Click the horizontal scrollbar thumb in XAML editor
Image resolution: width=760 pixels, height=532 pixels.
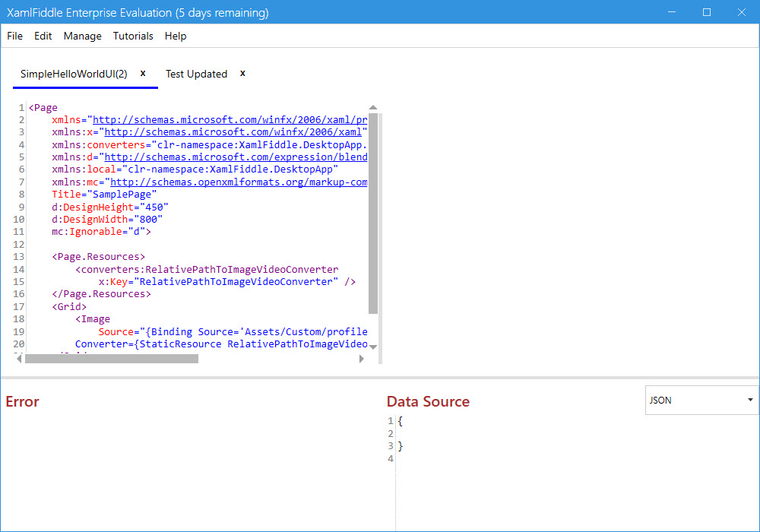pos(111,359)
